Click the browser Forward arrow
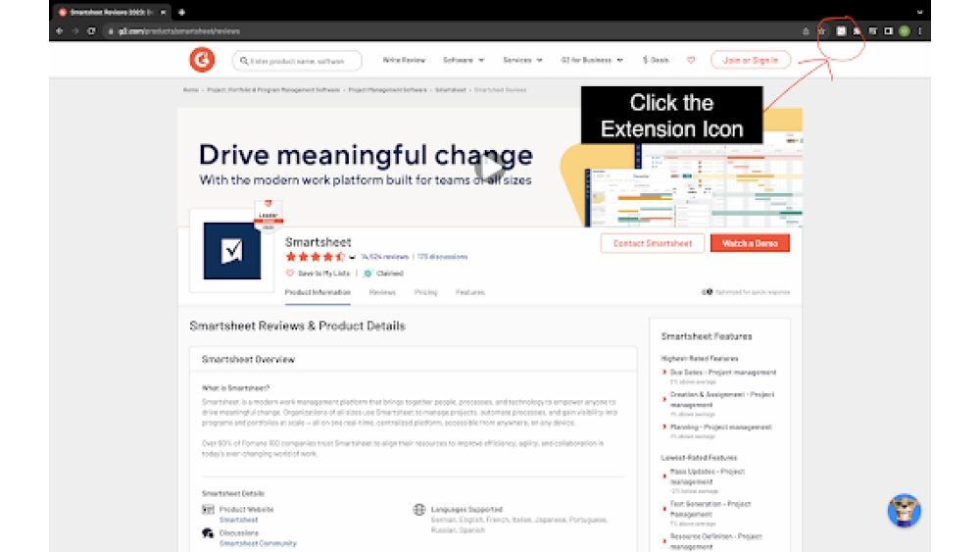Screen dimensions: 980x552 (x=75, y=30)
